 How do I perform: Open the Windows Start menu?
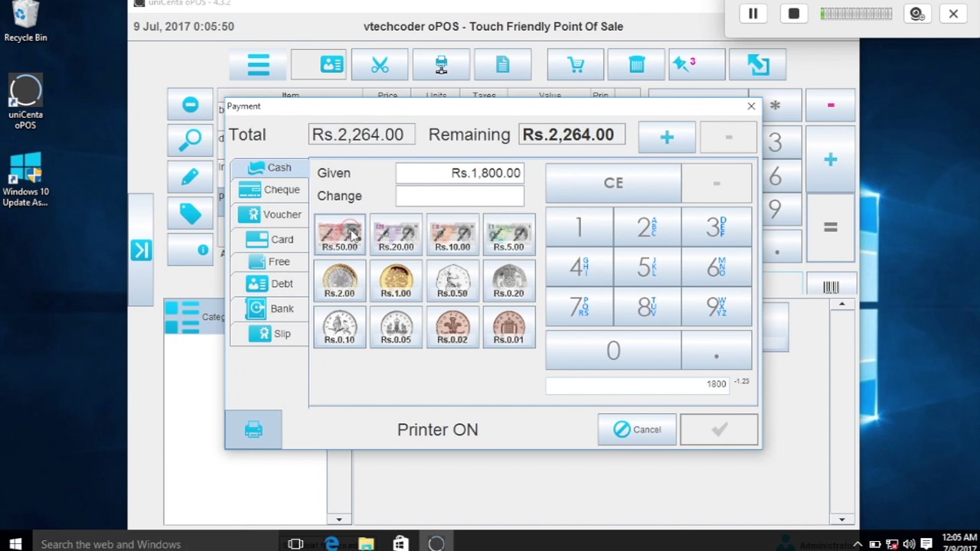click(x=15, y=544)
